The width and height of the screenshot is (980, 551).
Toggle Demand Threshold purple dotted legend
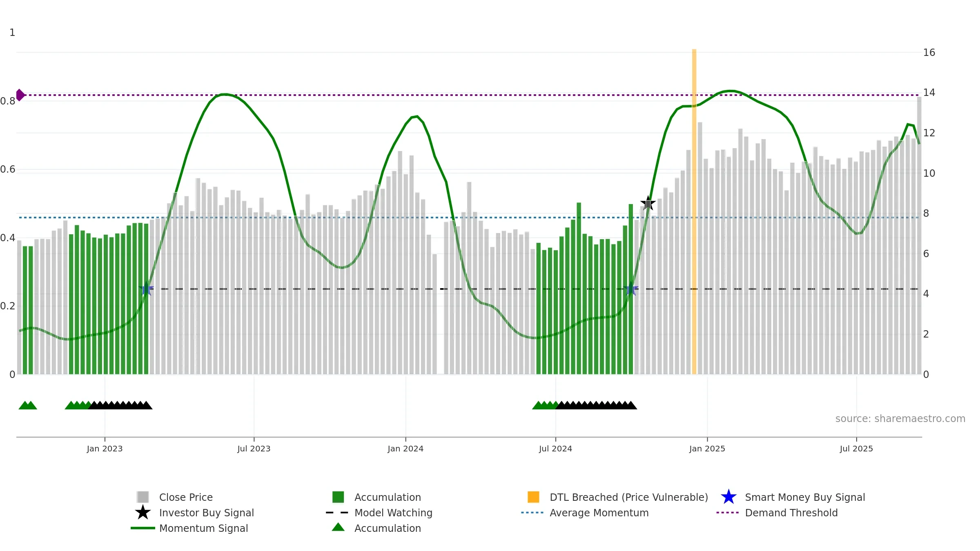(x=728, y=513)
